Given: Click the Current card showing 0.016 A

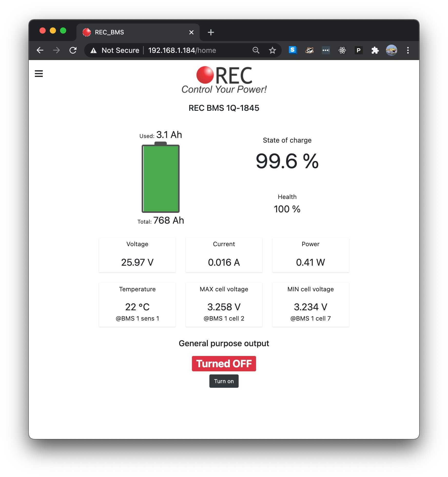Looking at the screenshot, I should pyautogui.click(x=224, y=255).
